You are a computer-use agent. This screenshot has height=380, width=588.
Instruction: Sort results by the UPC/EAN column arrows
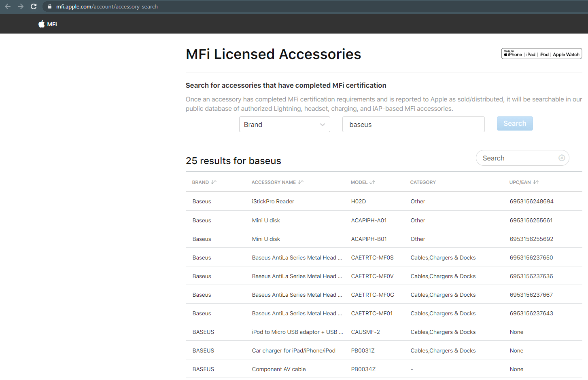536,182
